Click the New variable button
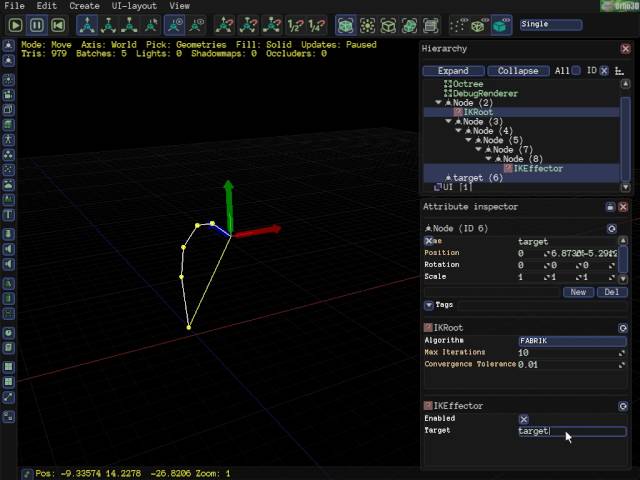640x480 pixels. [x=578, y=292]
